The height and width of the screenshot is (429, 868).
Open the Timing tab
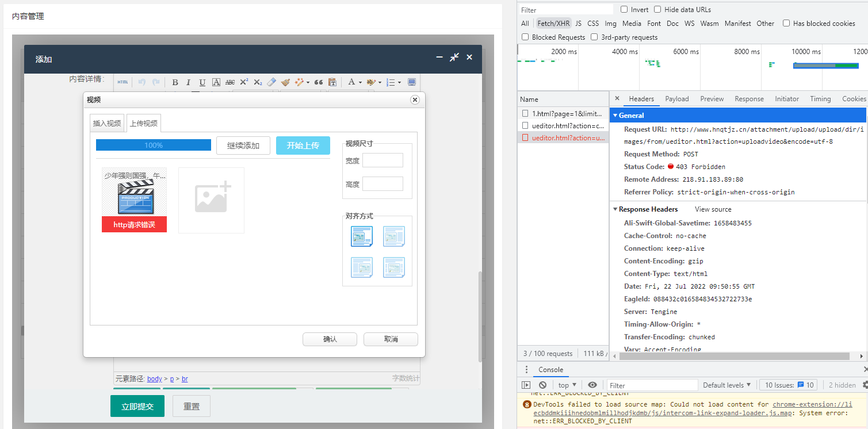point(820,98)
